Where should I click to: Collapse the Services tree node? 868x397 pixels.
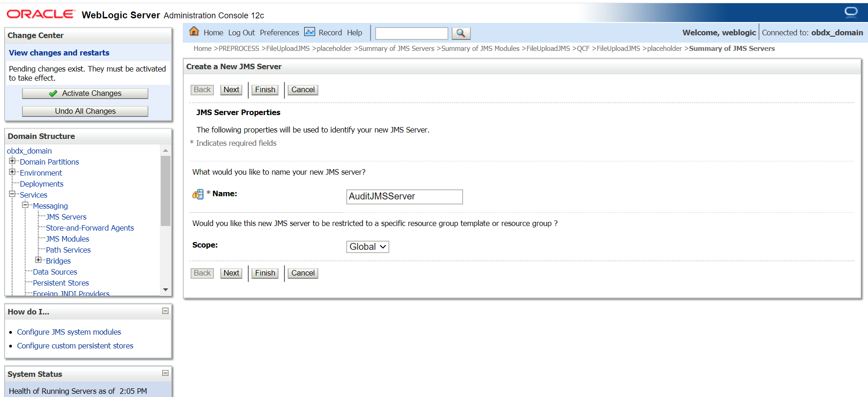[x=12, y=194]
